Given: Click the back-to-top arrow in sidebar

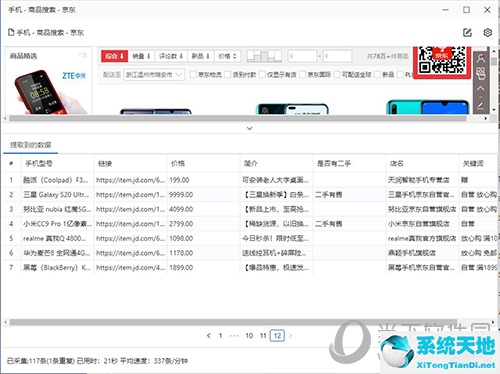Looking at the screenshot, I should [x=481, y=88].
